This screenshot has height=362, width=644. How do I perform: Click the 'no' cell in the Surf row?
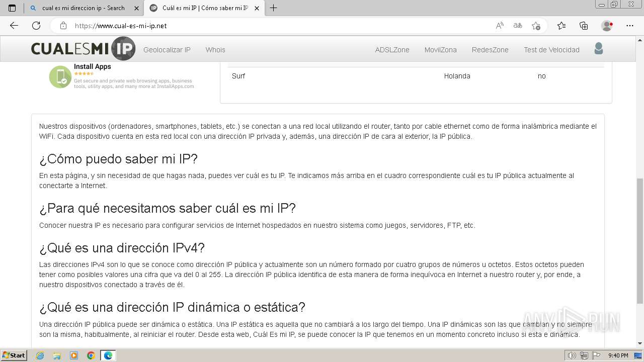542,76
